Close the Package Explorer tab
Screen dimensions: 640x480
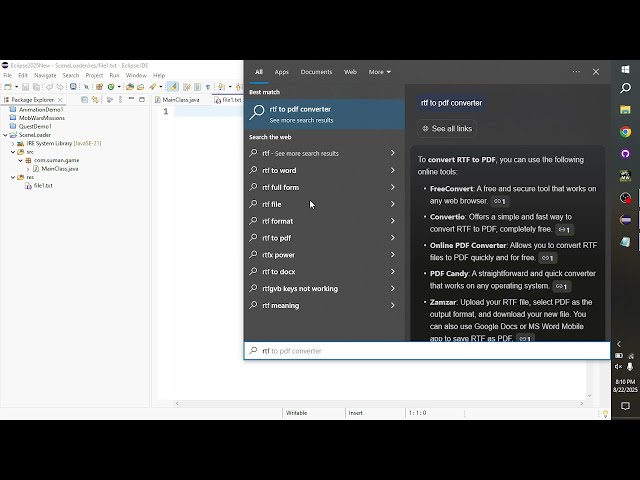[x=60, y=100]
